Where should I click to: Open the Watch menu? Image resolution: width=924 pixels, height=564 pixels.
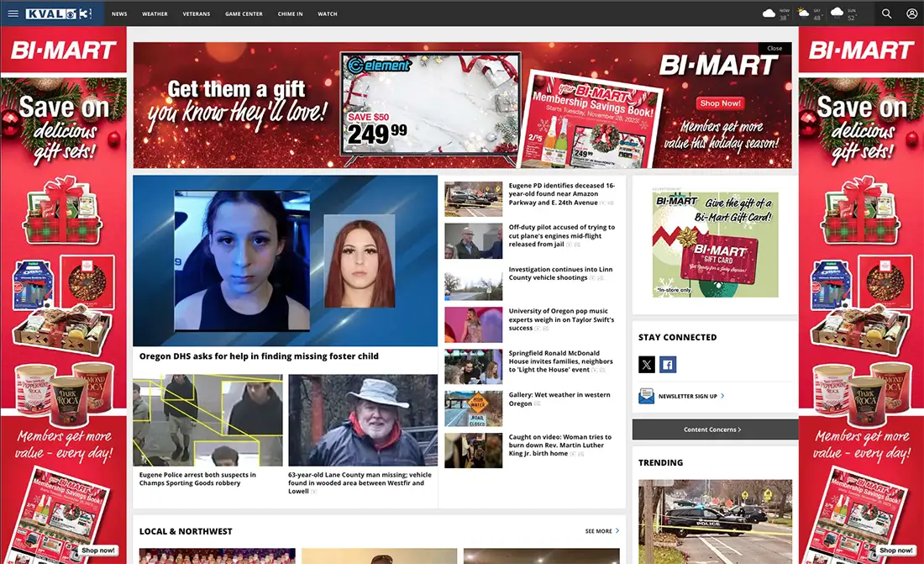(x=328, y=13)
